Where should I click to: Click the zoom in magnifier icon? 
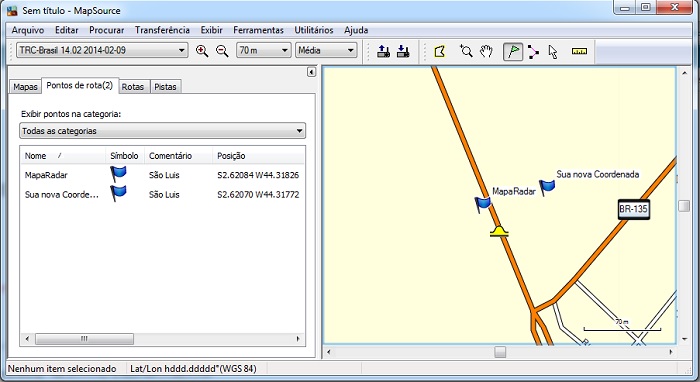click(202, 51)
